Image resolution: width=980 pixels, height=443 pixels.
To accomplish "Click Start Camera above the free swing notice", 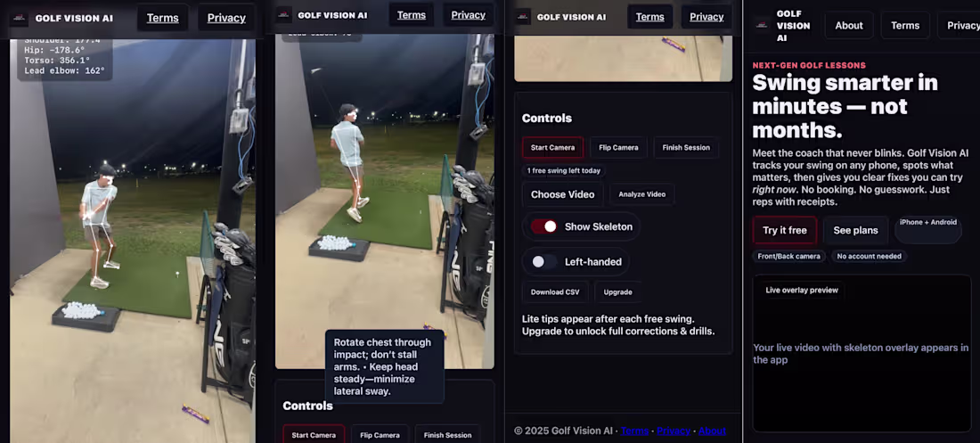I will click(552, 148).
